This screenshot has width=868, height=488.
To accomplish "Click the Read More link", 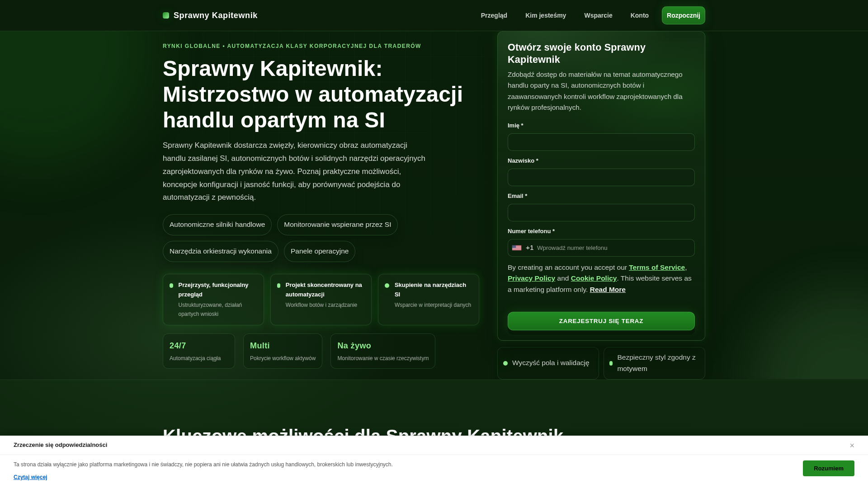I will pyautogui.click(x=608, y=290).
